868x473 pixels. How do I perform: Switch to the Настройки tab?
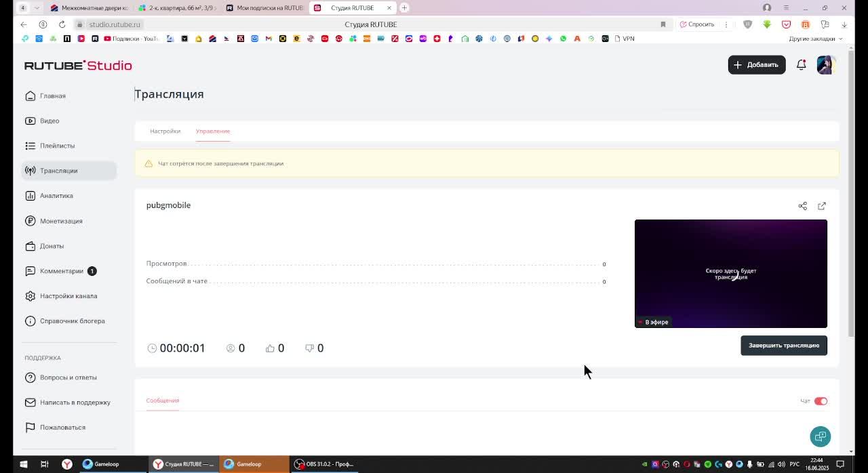click(165, 131)
